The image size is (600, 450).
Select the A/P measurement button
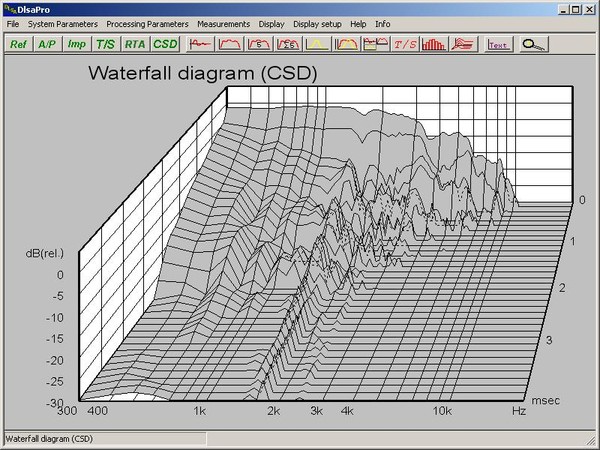[47, 44]
